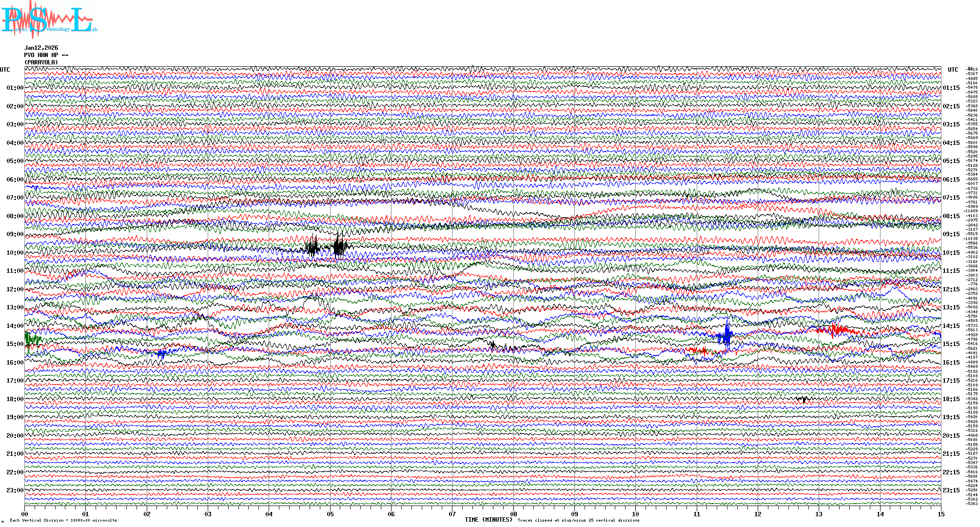Click the blue seismic spike near minute 11.5

(x=726, y=335)
